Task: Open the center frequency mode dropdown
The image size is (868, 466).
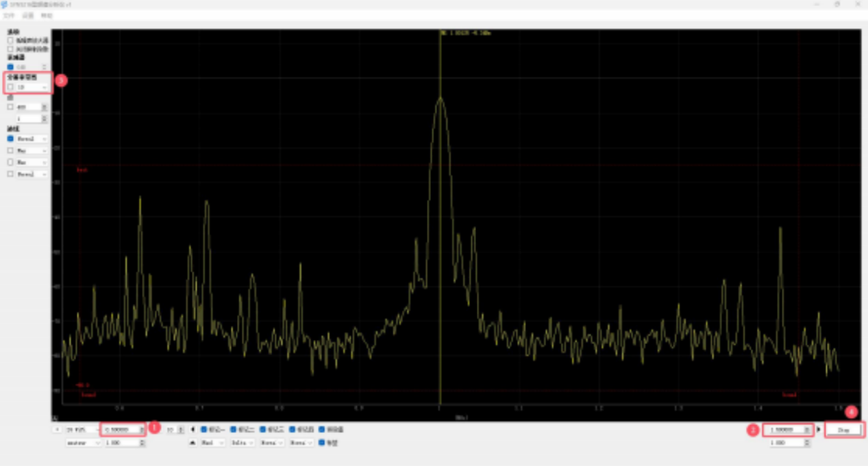Action: click(83, 443)
